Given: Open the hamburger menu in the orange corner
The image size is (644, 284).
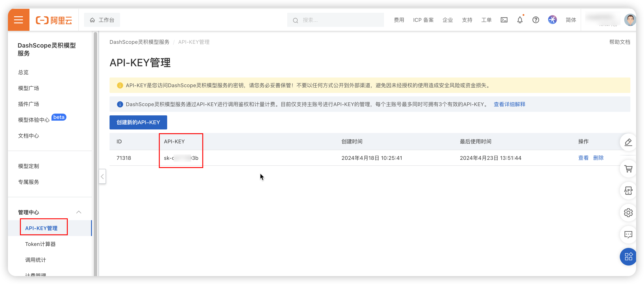Looking at the screenshot, I should pos(18,20).
